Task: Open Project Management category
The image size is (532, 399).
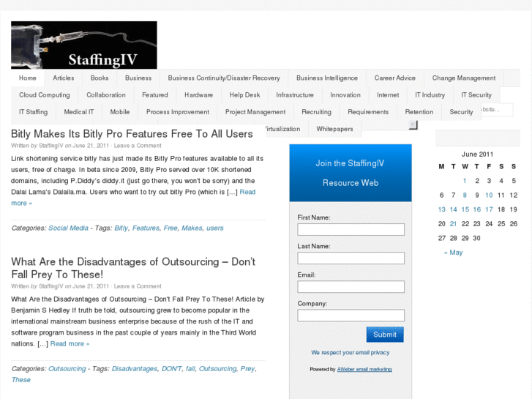Action: [x=255, y=112]
